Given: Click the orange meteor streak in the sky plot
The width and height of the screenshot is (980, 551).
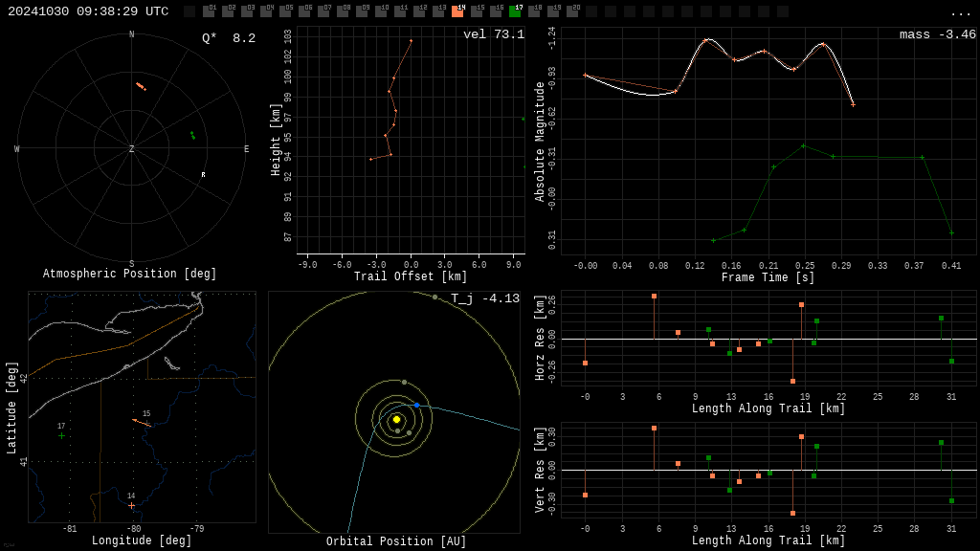Looking at the screenshot, I should click(141, 86).
